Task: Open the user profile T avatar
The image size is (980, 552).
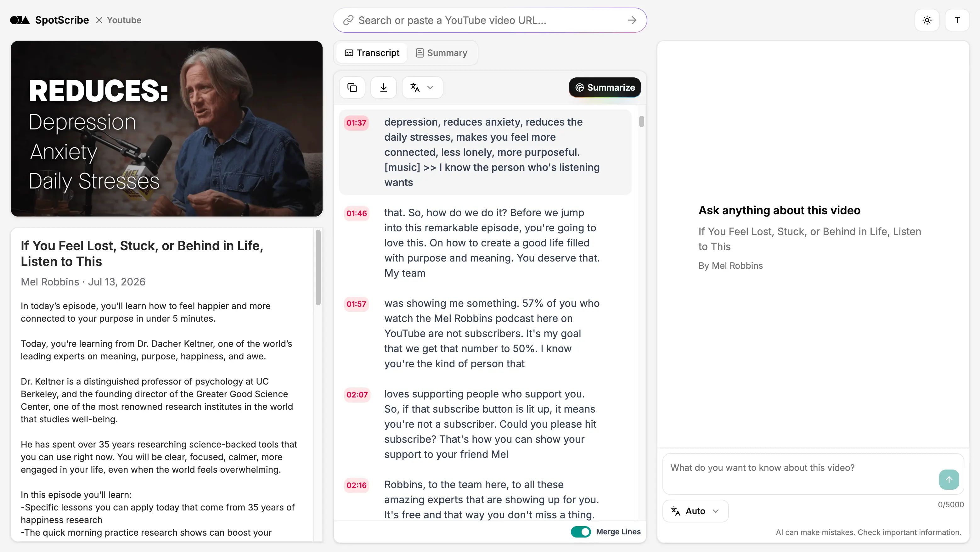Action: [957, 20]
